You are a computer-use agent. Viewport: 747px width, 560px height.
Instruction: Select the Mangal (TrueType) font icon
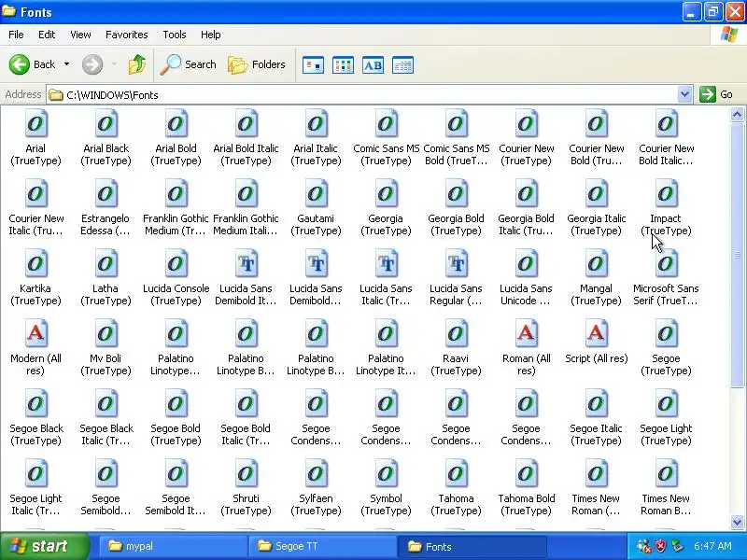[x=596, y=264]
